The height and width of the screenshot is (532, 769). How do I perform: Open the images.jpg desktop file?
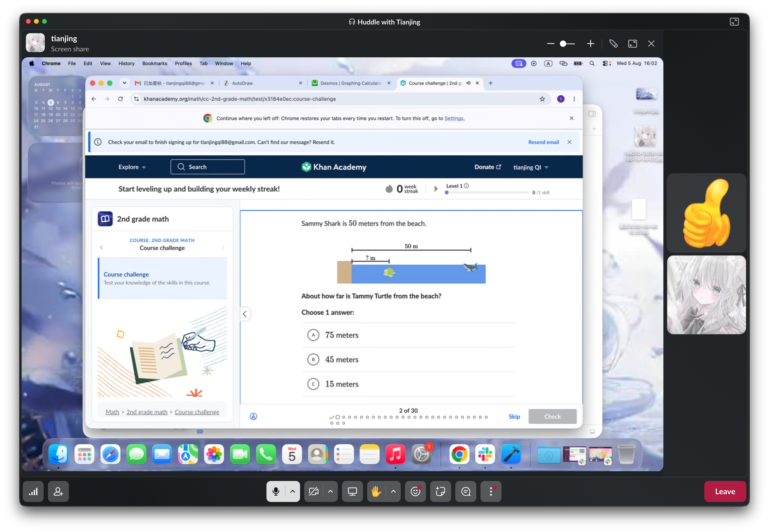pos(646,100)
